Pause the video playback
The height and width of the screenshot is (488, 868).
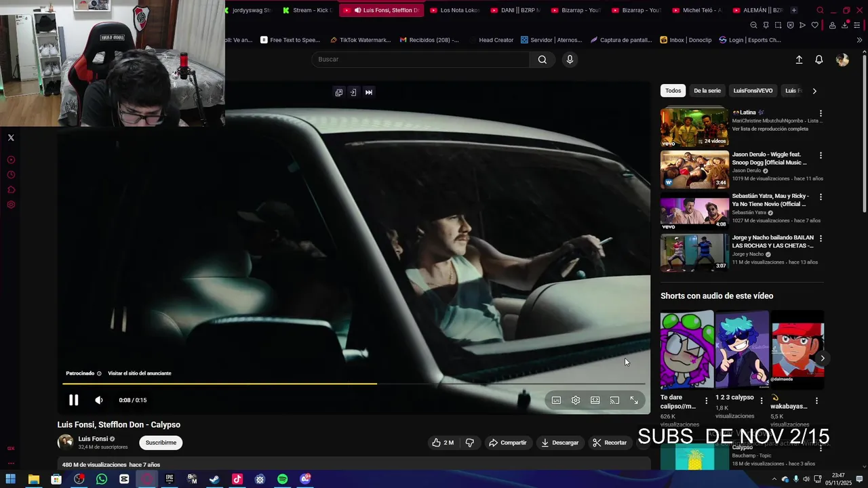(x=73, y=400)
